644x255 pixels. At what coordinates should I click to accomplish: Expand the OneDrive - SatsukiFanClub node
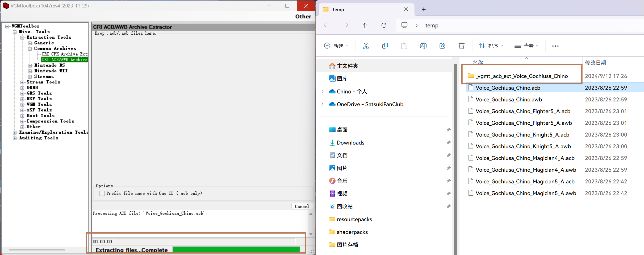(x=323, y=104)
